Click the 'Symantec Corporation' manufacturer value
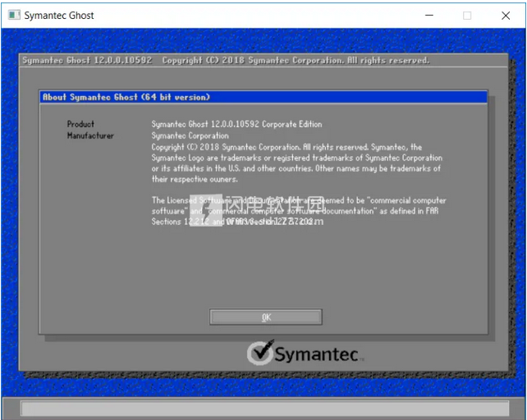Viewport: 527px width, 420px height. tap(190, 135)
